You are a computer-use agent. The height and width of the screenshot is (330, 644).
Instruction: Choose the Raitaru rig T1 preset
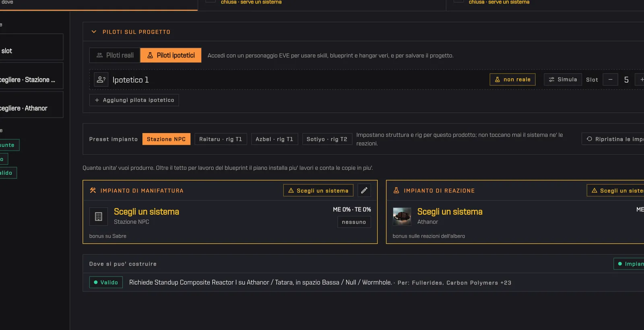tap(221, 139)
